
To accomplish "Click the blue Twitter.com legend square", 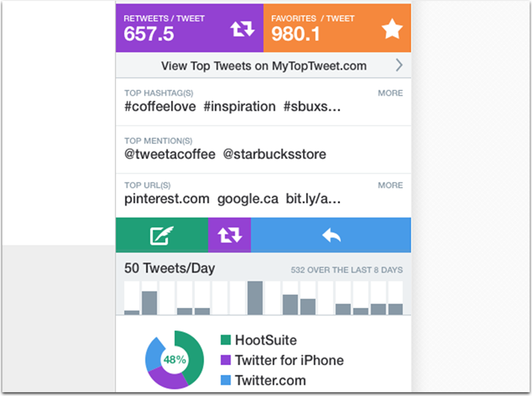I will click(226, 381).
